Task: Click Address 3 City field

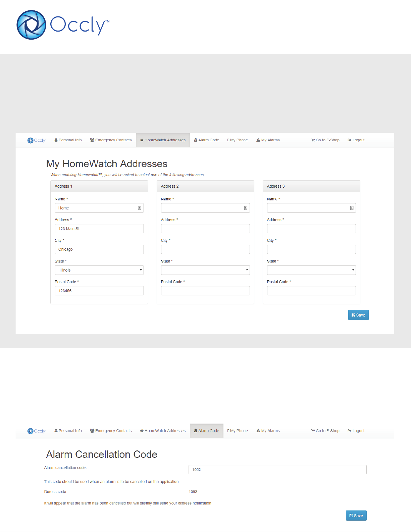Action: (x=311, y=249)
